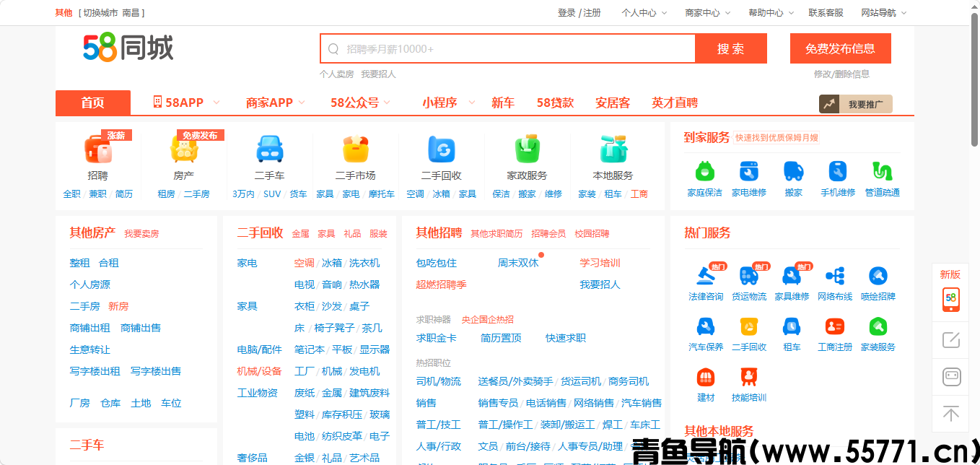Screen dimensions: 980x465
Task: Click the 央企国企热招 text
Action: point(488,319)
